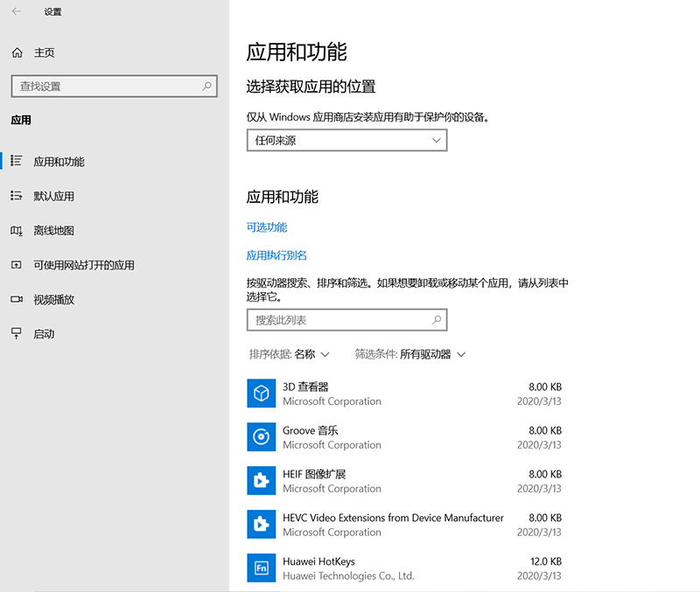Open the 启动 sidebar section

point(44,334)
